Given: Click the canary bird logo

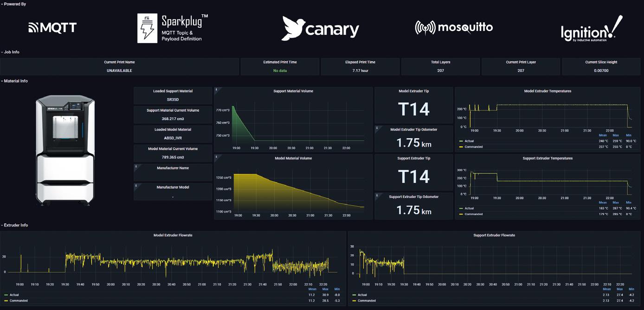Looking at the screenshot, I should point(320,29).
